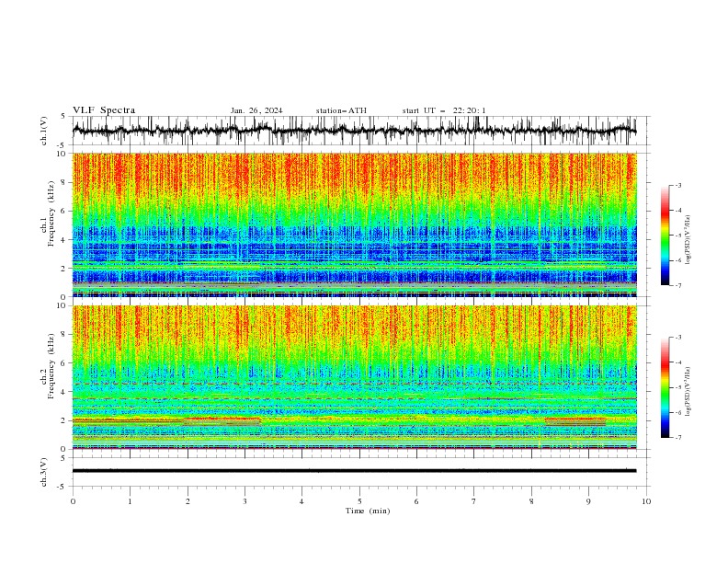Click the "-3" label on the upper color bar
The height and width of the screenshot is (563, 728).
coord(678,185)
